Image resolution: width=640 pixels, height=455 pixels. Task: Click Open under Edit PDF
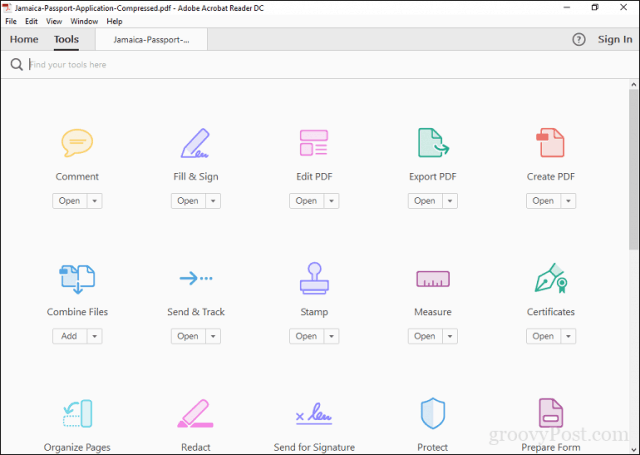pyautogui.click(x=306, y=201)
